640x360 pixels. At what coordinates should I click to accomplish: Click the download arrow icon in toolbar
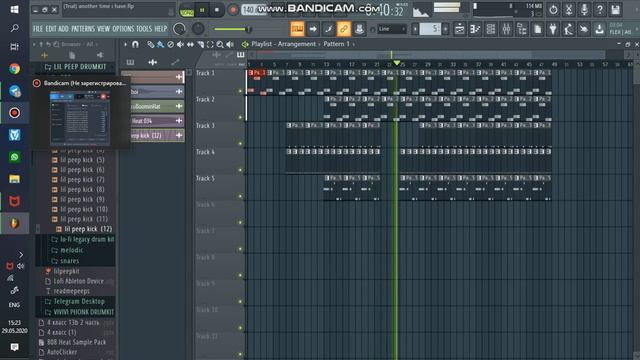tap(599, 29)
